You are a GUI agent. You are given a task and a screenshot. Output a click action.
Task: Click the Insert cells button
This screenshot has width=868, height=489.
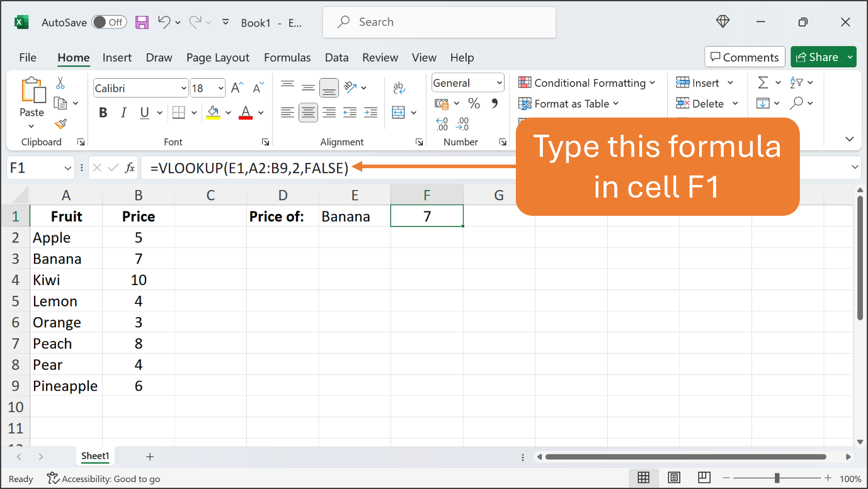pos(699,83)
